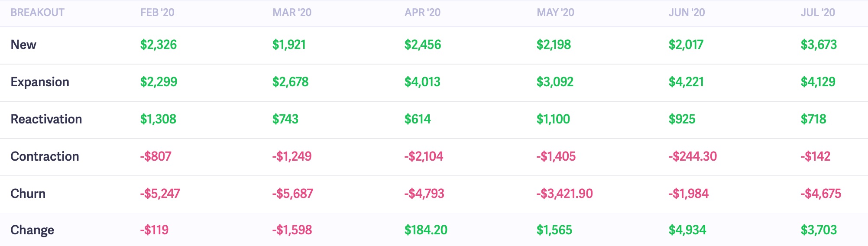Click the MAY '20 column header

pyautogui.click(x=555, y=13)
